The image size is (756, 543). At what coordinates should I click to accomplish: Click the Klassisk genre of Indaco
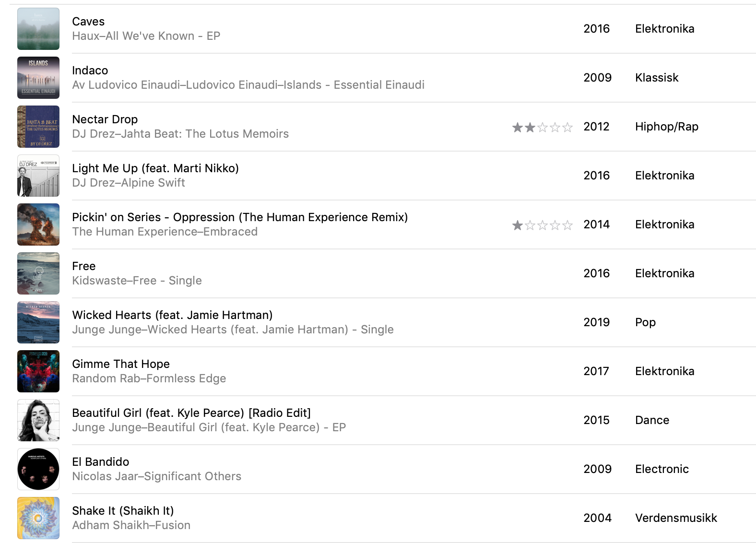pyautogui.click(x=657, y=78)
